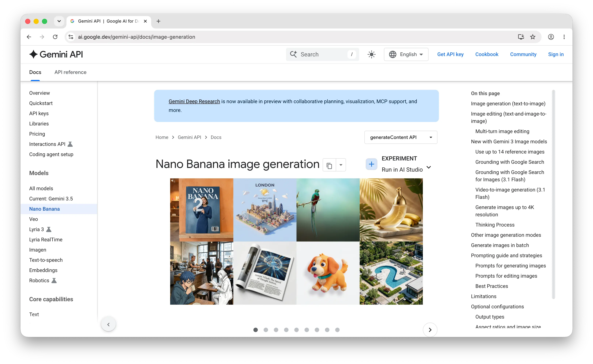Click the London isometric weather image
The height and width of the screenshot is (364, 593).
point(265,210)
